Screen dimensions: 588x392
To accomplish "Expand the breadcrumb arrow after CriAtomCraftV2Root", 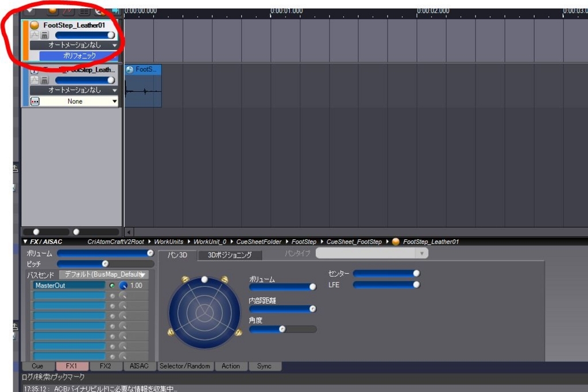I will coord(149,242).
